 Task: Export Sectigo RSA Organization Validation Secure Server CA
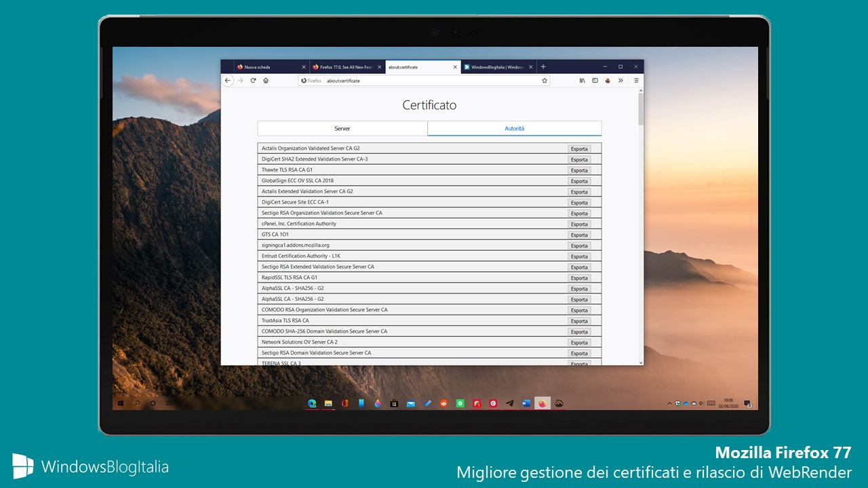[x=579, y=213]
